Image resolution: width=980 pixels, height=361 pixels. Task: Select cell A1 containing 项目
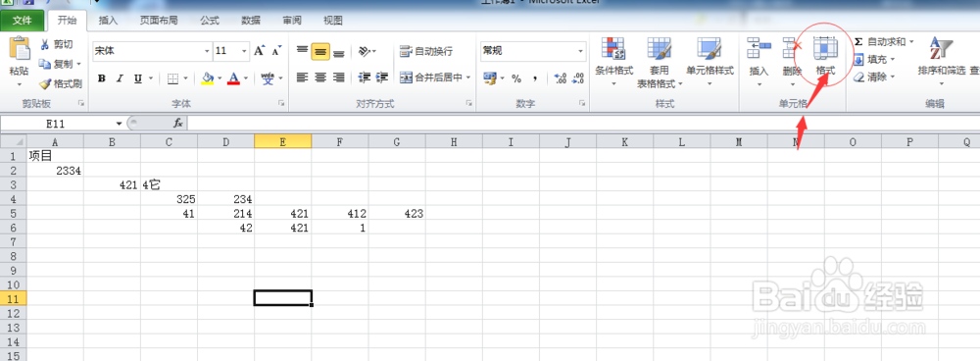tap(55, 155)
